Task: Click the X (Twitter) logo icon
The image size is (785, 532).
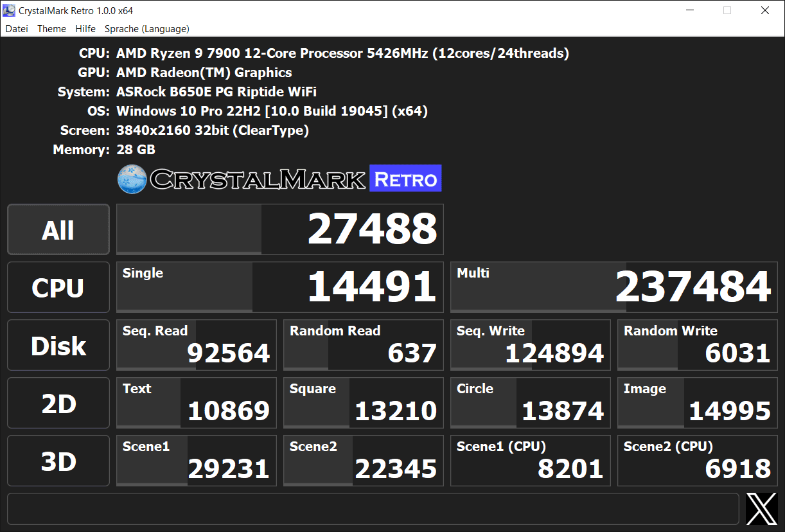Action: click(762, 509)
